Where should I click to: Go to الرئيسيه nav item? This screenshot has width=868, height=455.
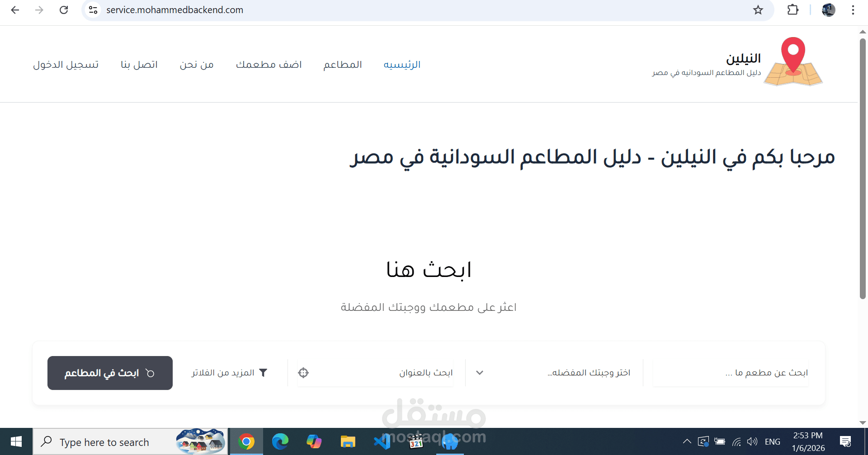coord(402,65)
